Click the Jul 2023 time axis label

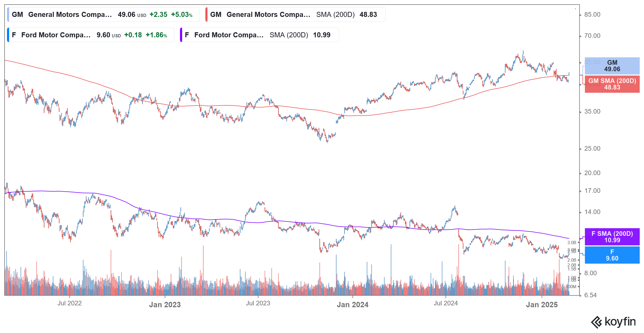tap(258, 303)
